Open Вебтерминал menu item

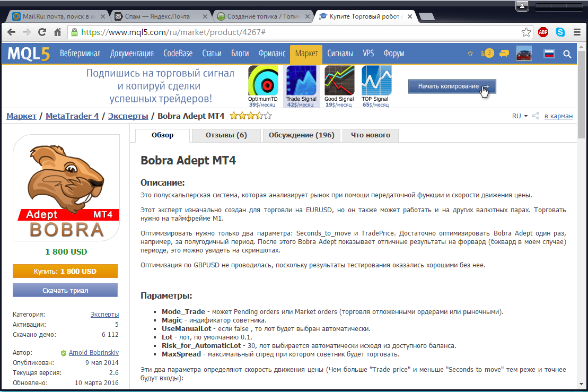point(80,54)
